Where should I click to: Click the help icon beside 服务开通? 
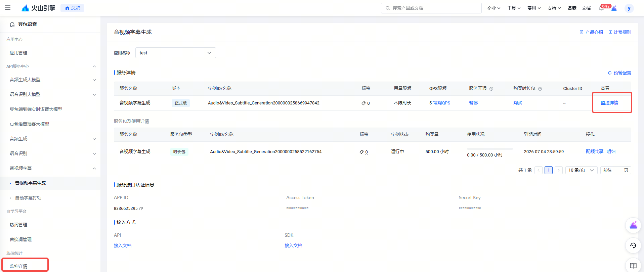[x=491, y=89]
